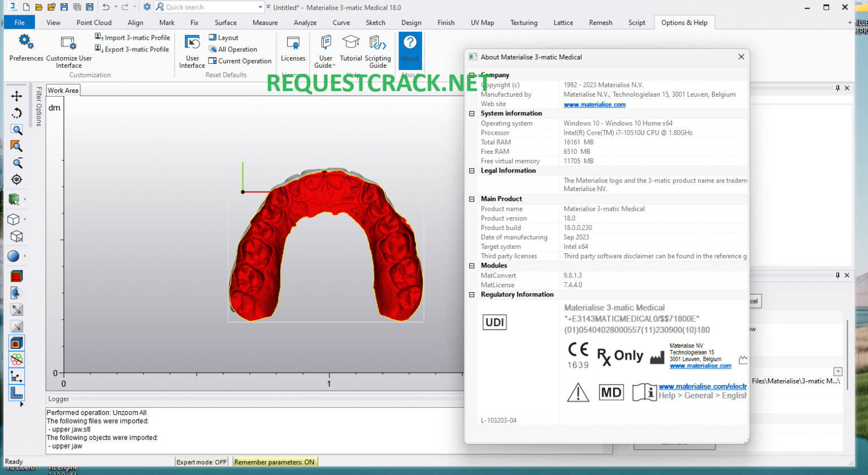The width and height of the screenshot is (868, 475).
Task: Collapse the Regulatory Information section
Action: point(471,295)
